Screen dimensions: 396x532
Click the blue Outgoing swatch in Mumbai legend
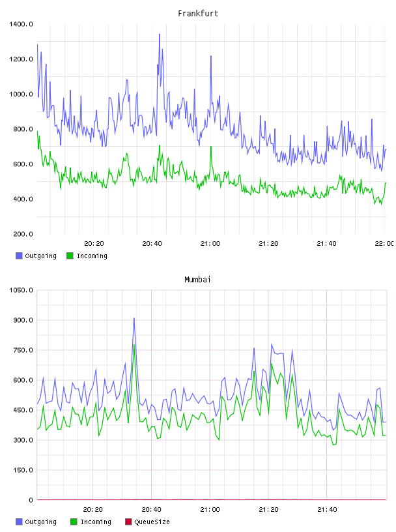pyautogui.click(x=19, y=522)
